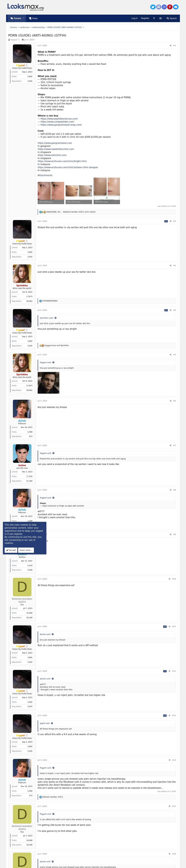Open the Pinterest social link icon
This screenshot has height=868, width=186.
(170, 7)
